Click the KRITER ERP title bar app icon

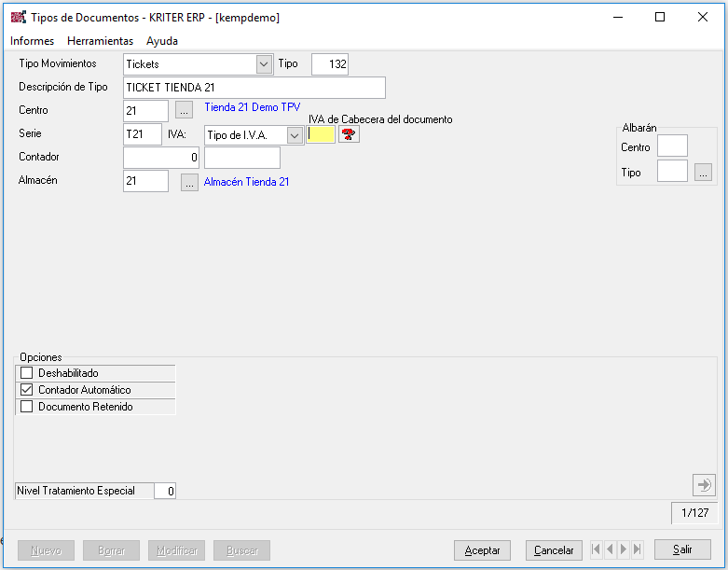pyautogui.click(x=18, y=17)
